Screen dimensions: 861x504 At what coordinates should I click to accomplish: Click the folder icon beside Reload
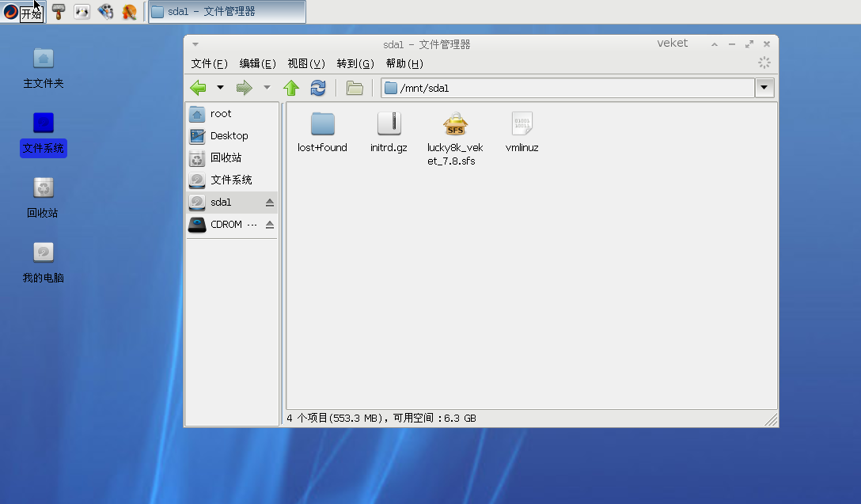(x=355, y=88)
